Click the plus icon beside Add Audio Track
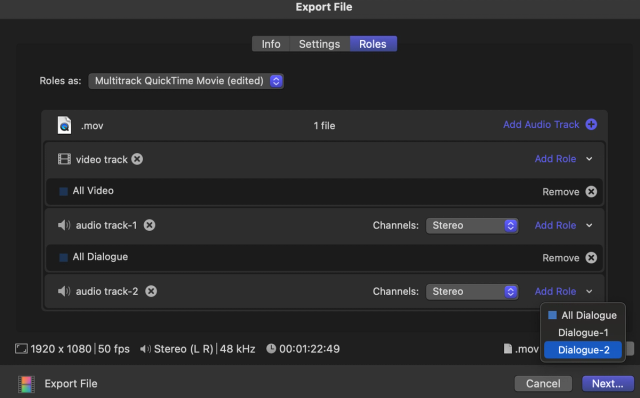The width and height of the screenshot is (640, 398). pos(591,125)
